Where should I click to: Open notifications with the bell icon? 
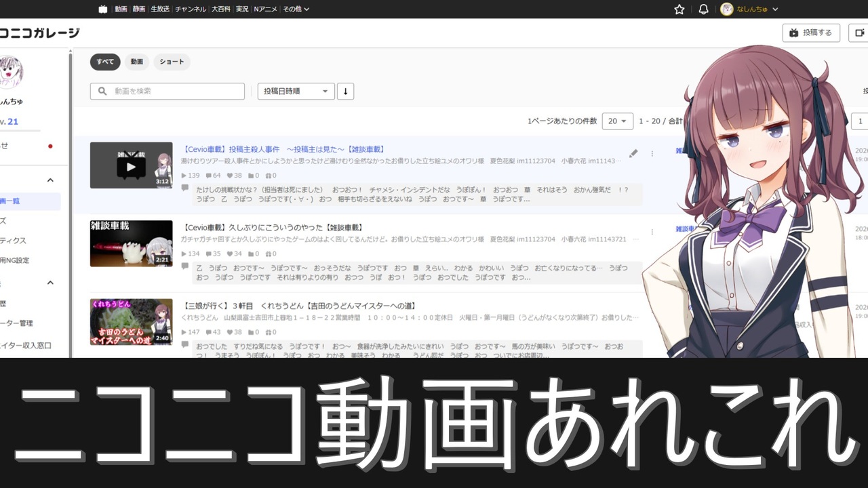click(704, 9)
